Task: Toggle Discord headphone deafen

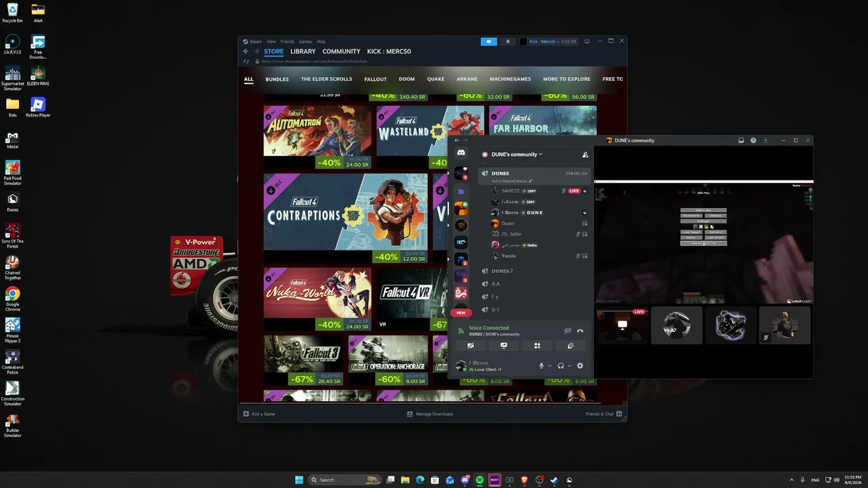Action: click(561, 366)
